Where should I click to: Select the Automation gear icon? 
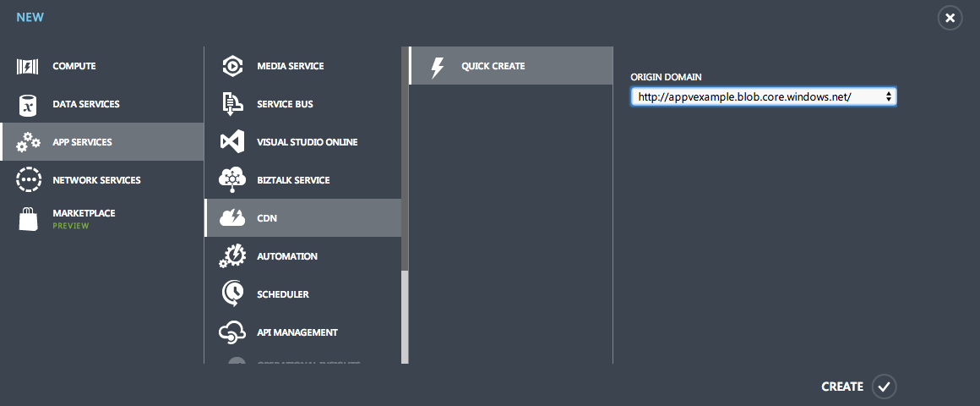232,256
